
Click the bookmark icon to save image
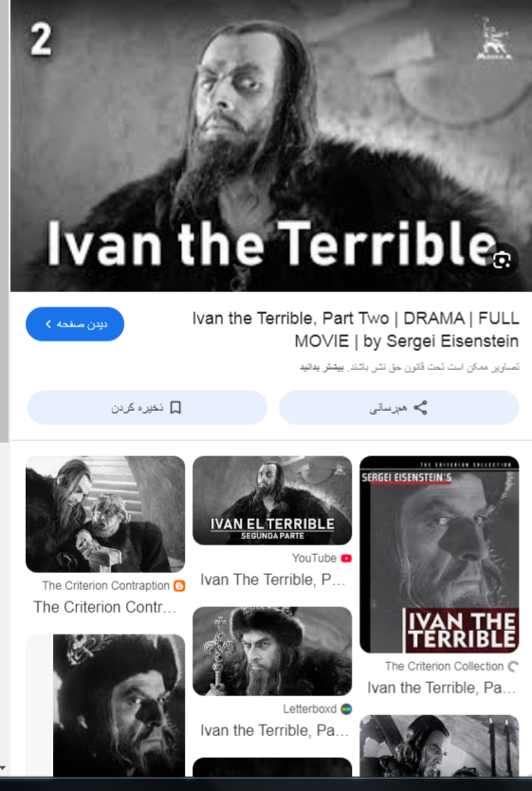click(175, 408)
